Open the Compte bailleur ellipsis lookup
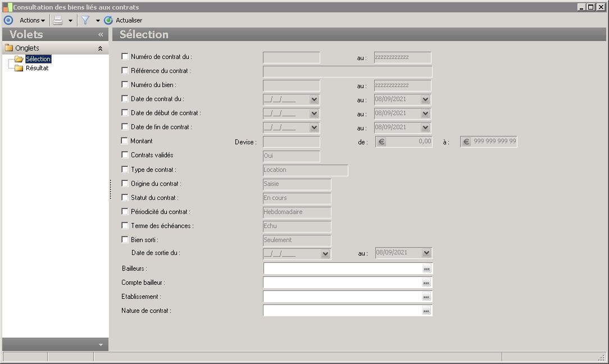Viewport: 609px width, 364px height. 426,283
